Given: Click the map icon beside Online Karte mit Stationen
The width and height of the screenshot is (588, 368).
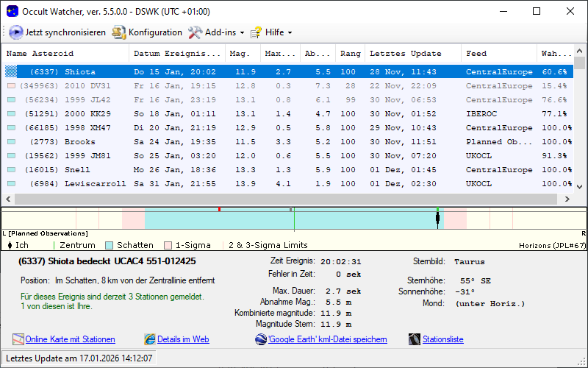Looking at the screenshot, I should tap(18, 339).
